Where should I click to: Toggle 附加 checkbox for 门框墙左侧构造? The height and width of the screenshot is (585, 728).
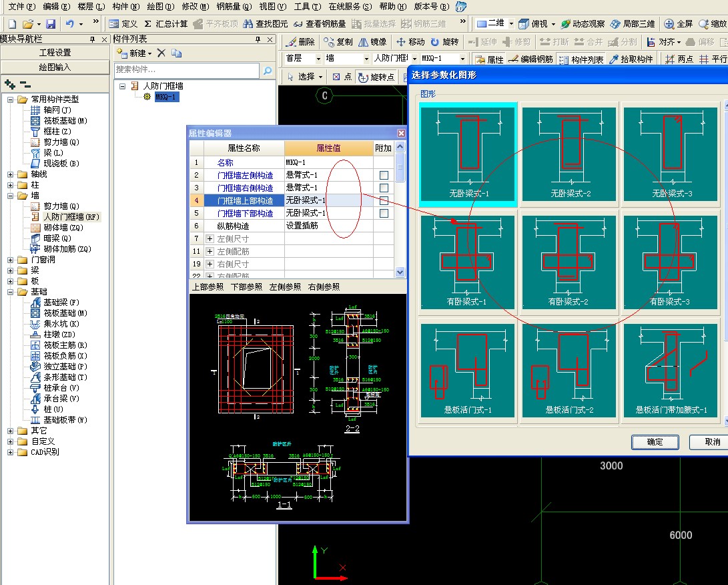384,175
